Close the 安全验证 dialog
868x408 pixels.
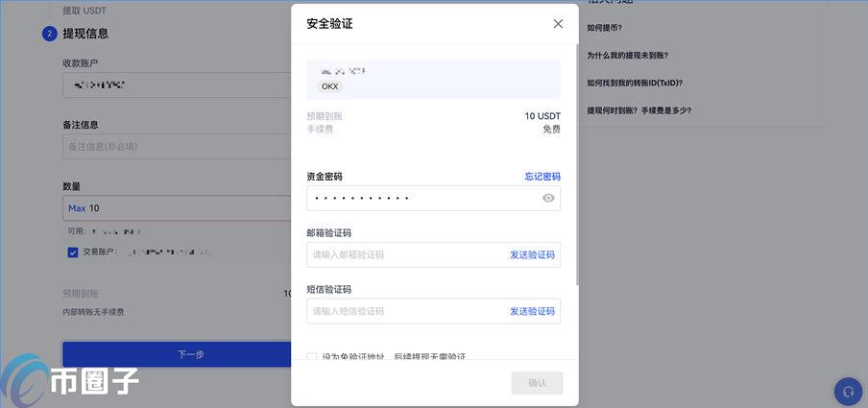tap(558, 24)
